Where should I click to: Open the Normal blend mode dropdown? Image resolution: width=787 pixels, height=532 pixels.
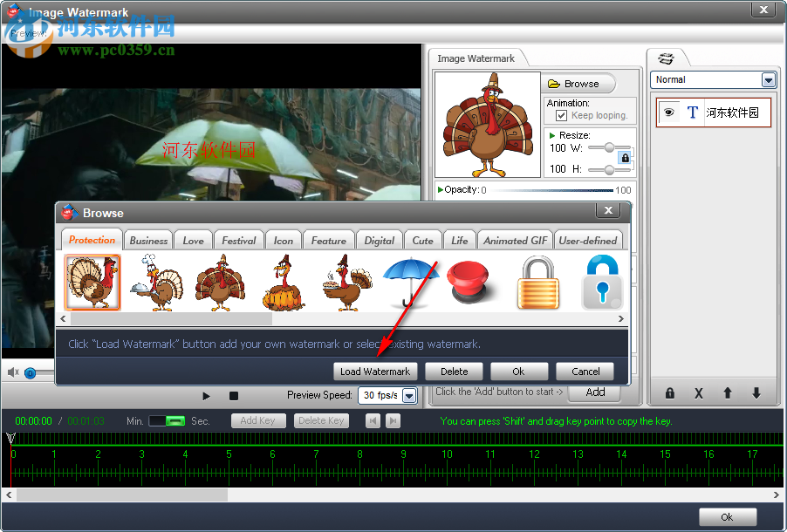tap(767, 79)
